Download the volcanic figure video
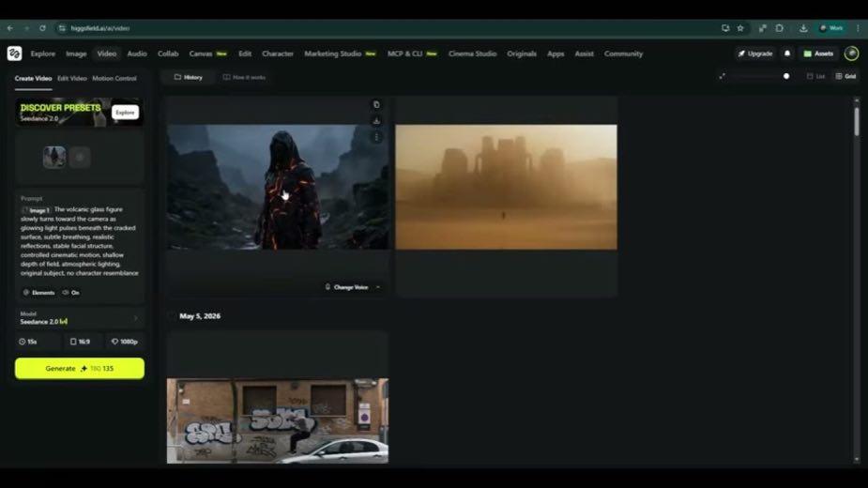 (x=376, y=121)
